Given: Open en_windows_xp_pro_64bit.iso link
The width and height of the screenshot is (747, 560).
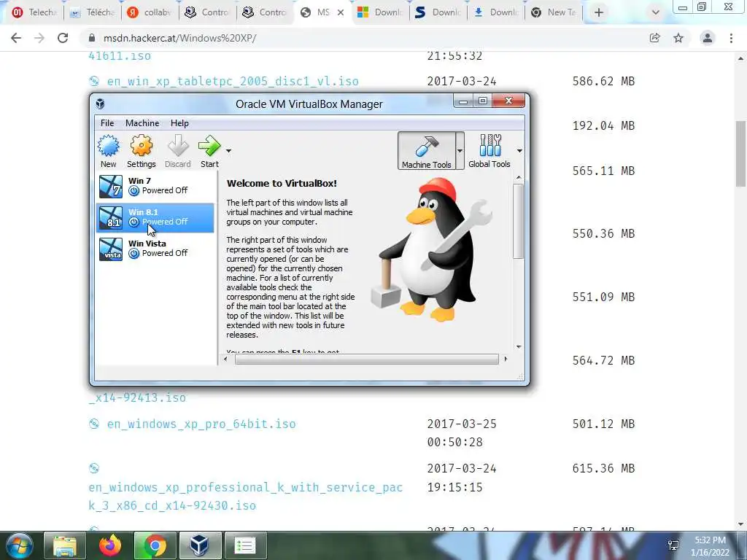Looking at the screenshot, I should pyautogui.click(x=201, y=424).
